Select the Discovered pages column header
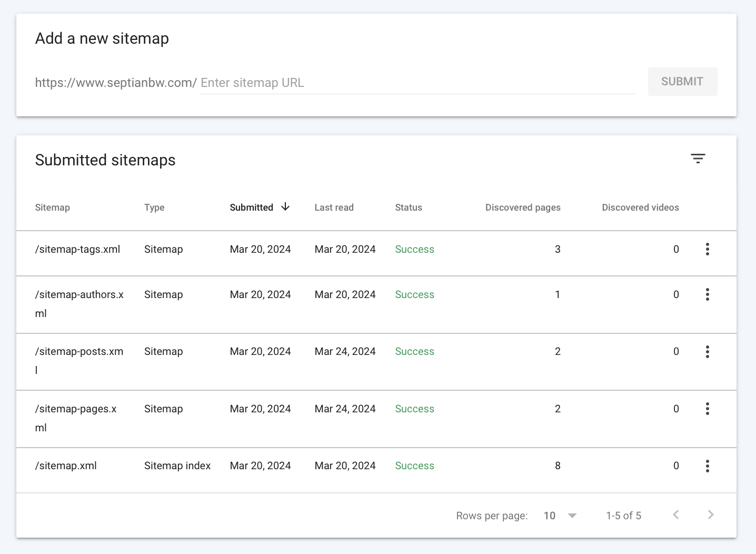 point(523,207)
